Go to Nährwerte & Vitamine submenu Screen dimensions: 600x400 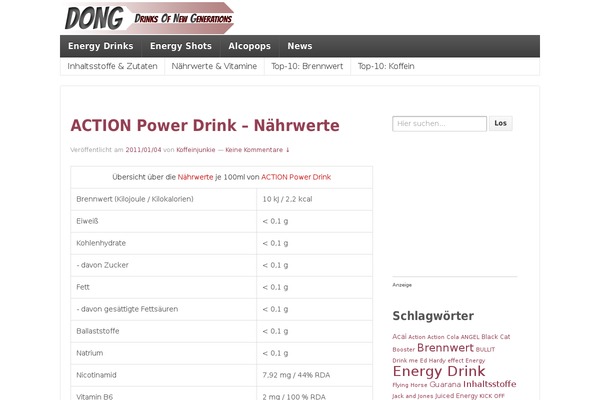(214, 66)
